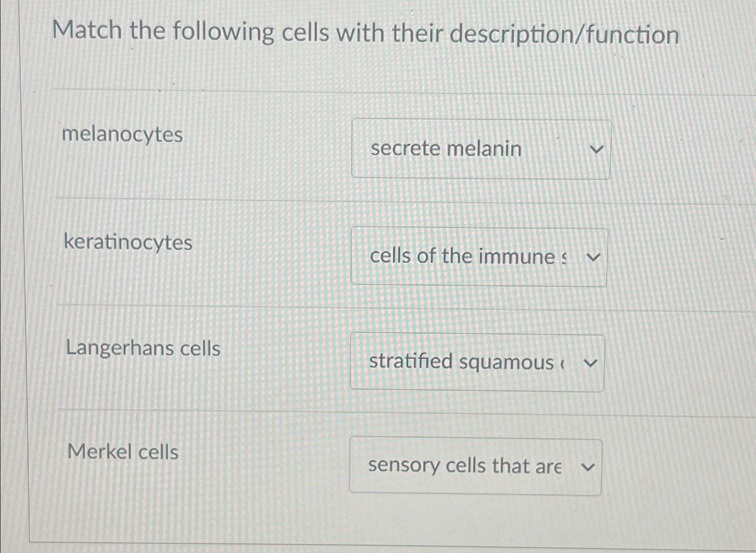Image resolution: width=756 pixels, height=553 pixels.
Task: Click the Merkel cells label
Action: pyautogui.click(x=122, y=452)
